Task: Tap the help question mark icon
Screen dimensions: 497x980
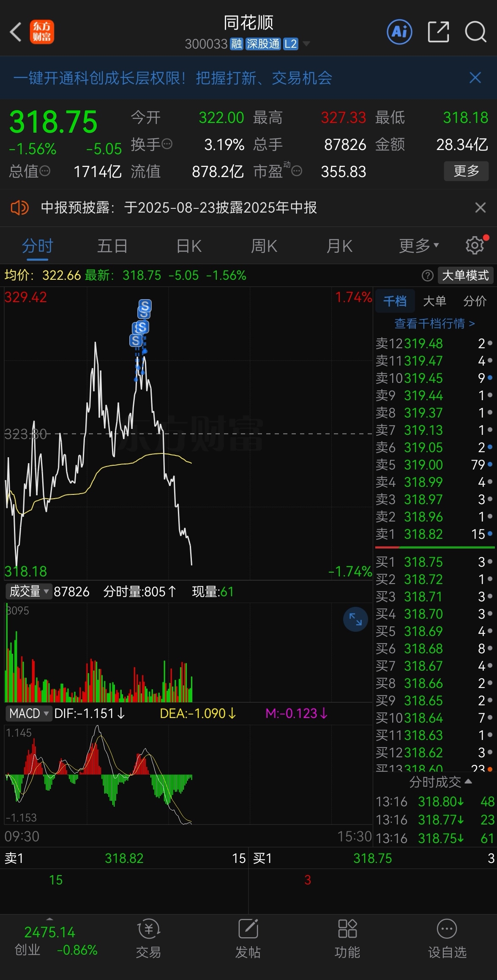Action: pyautogui.click(x=427, y=276)
